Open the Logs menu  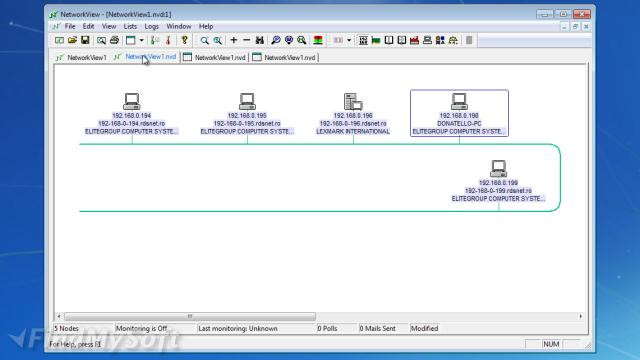(x=151, y=26)
